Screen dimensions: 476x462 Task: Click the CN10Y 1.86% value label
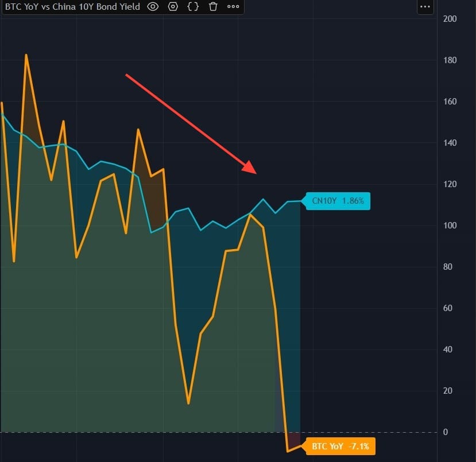pyautogui.click(x=338, y=201)
